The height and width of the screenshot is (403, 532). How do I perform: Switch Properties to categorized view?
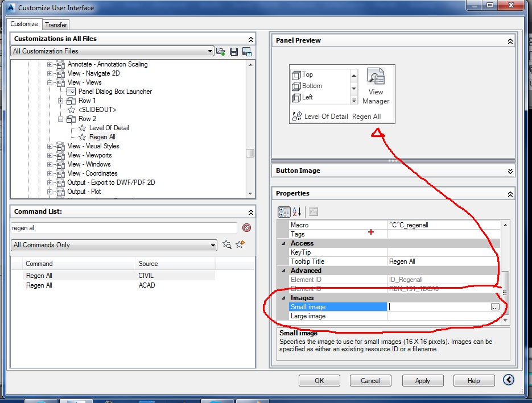click(x=284, y=212)
